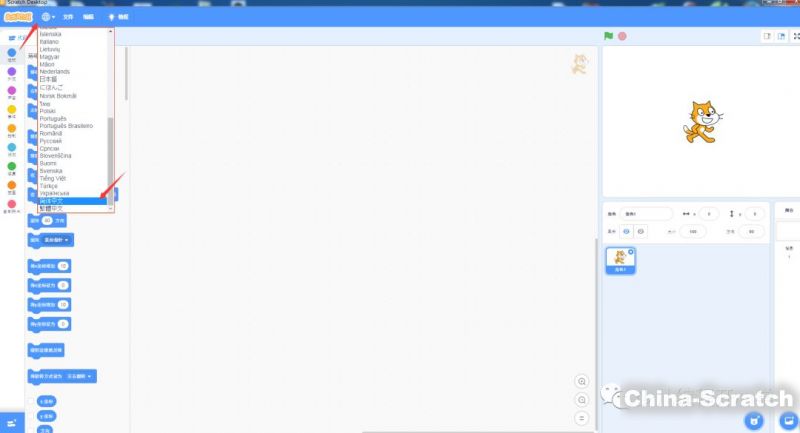Open the add extension button at bottom-left

[11, 423]
